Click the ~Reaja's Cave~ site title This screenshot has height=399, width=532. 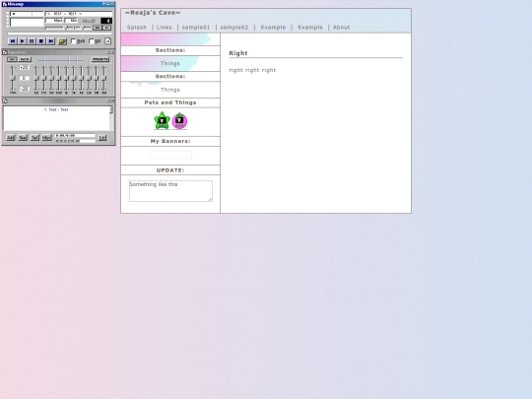tap(153, 13)
